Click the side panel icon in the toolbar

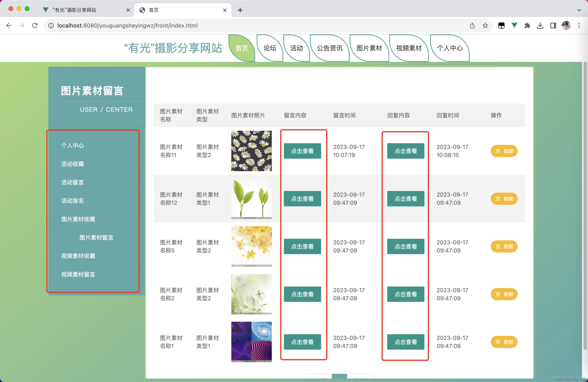click(553, 25)
